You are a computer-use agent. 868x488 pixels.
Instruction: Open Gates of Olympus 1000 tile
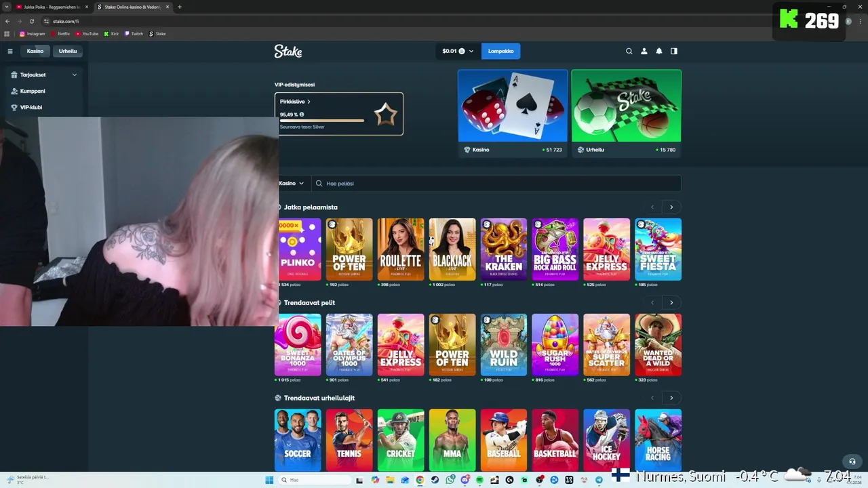(x=349, y=345)
